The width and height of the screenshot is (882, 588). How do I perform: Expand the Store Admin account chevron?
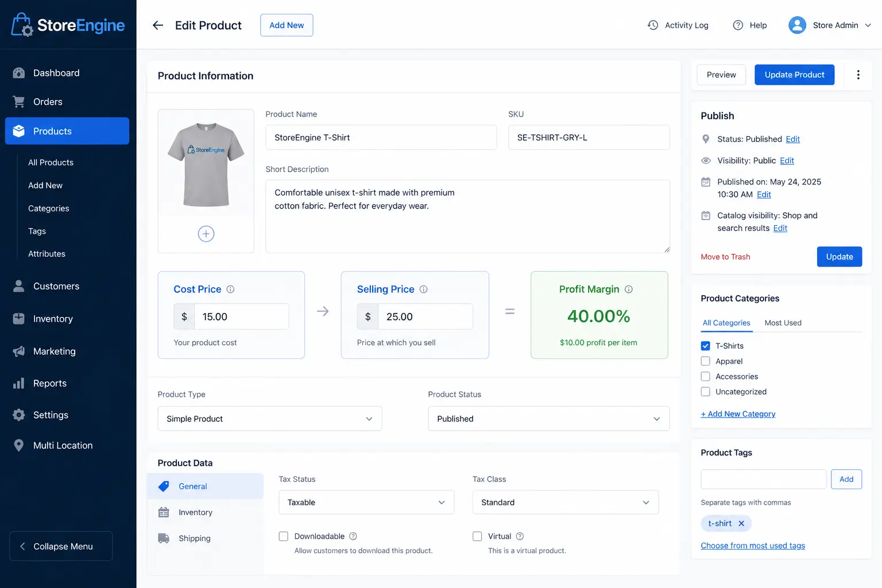pos(868,25)
